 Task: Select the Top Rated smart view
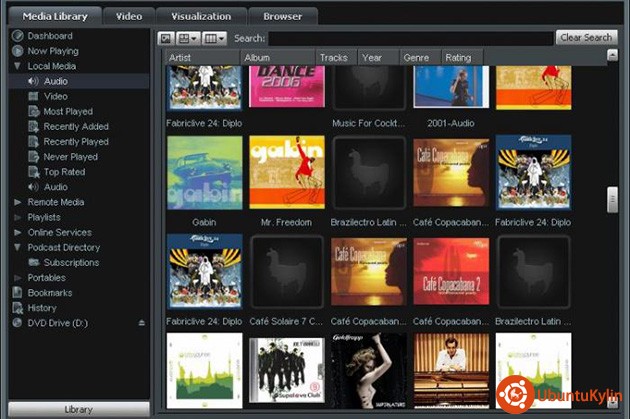point(64,172)
